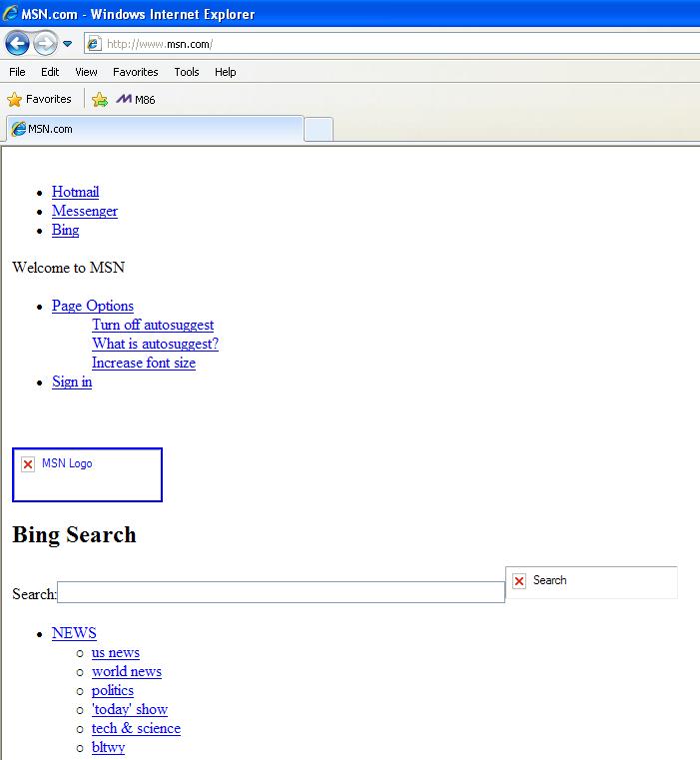
Task: Click the Favorites star button
Action: (40, 100)
